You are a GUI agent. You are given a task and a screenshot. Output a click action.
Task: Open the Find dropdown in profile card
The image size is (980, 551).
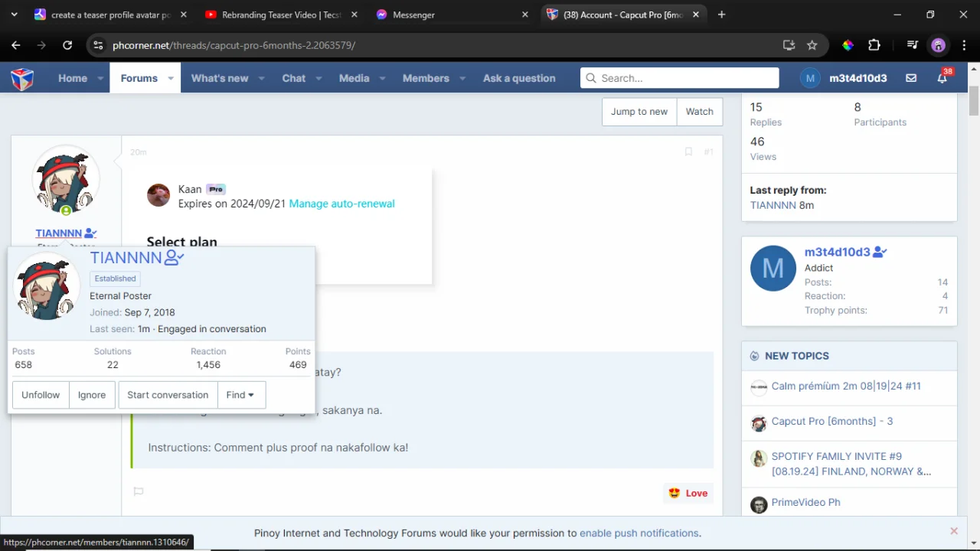[x=240, y=395]
